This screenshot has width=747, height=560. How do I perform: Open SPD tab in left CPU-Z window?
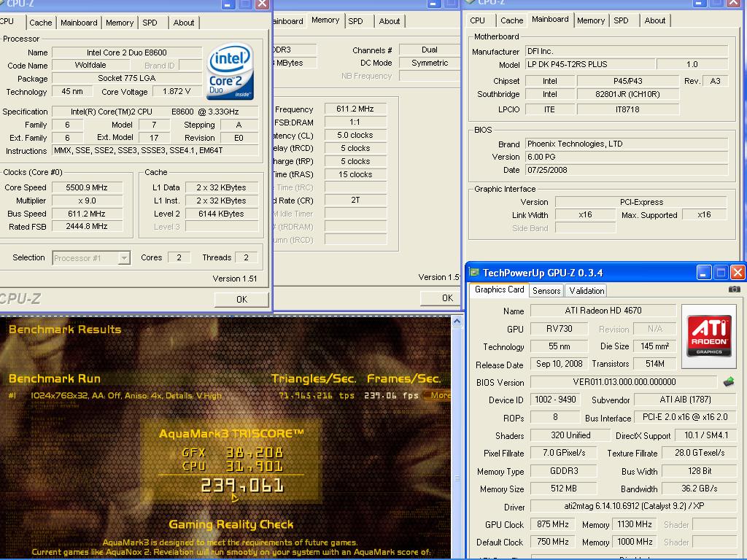coord(150,23)
